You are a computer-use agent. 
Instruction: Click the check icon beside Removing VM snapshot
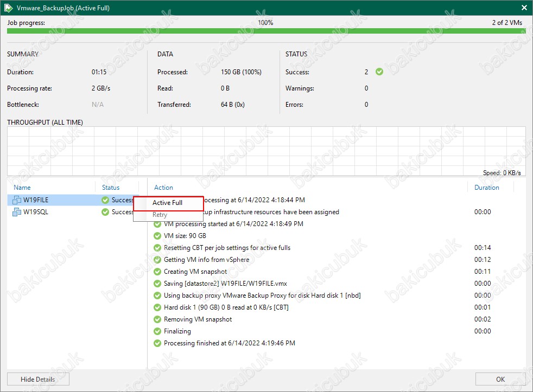[157, 319]
